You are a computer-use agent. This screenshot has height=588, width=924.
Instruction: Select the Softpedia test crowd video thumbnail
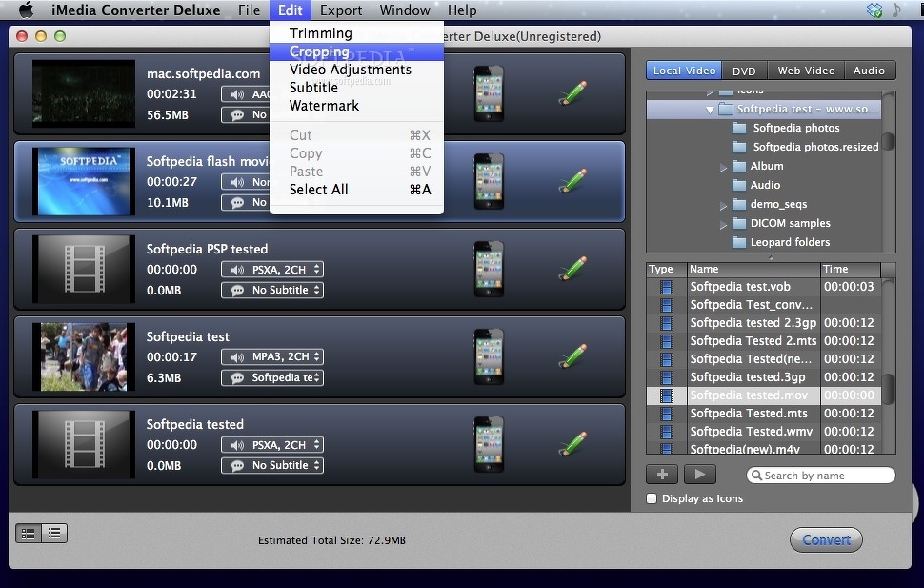[84, 356]
